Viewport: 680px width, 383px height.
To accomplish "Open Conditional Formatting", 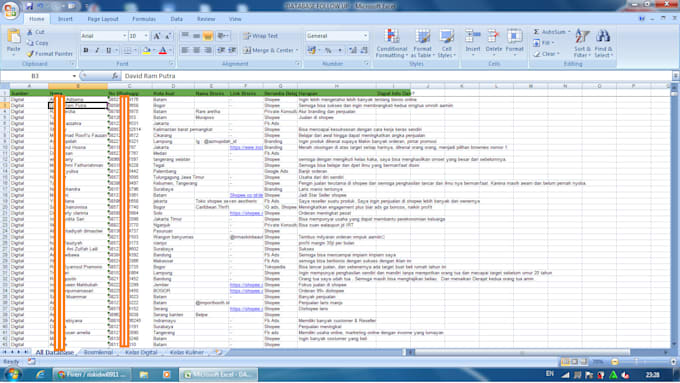I will pos(392,43).
